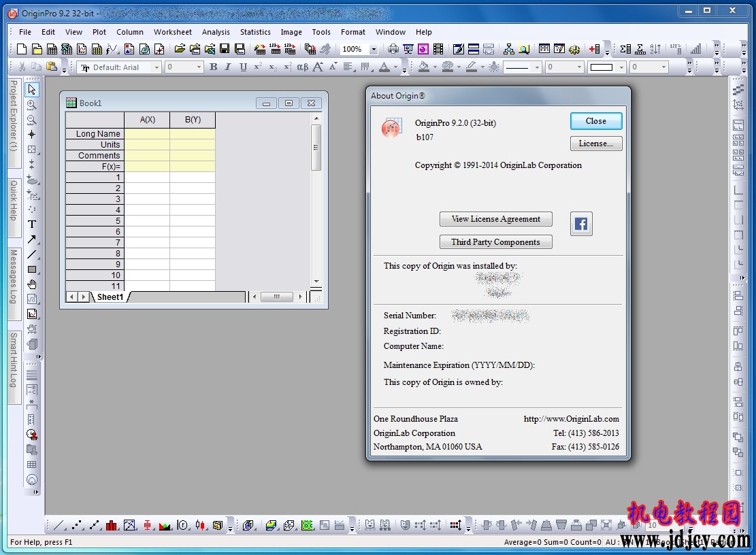Click the Add New Columns icon

coord(595,49)
